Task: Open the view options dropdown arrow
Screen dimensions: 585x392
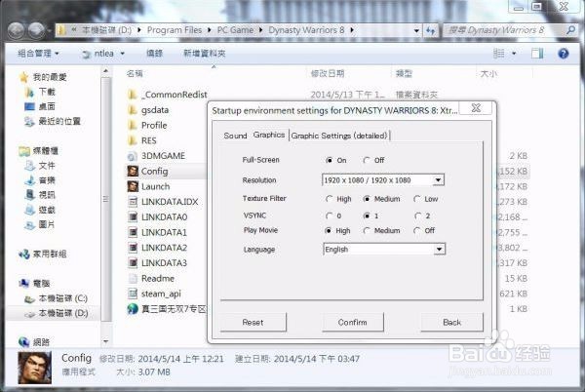Action: [514, 54]
